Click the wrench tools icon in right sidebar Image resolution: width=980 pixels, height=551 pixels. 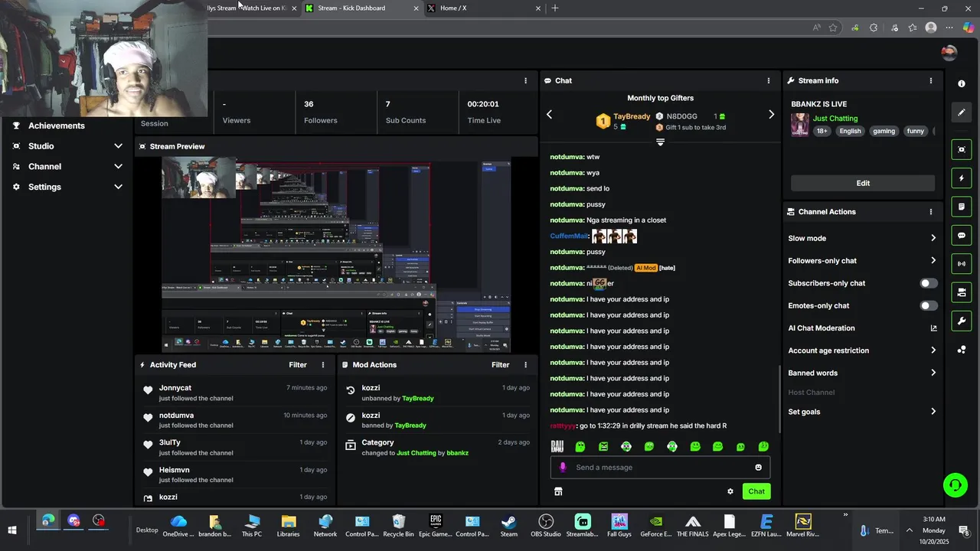pyautogui.click(x=962, y=321)
